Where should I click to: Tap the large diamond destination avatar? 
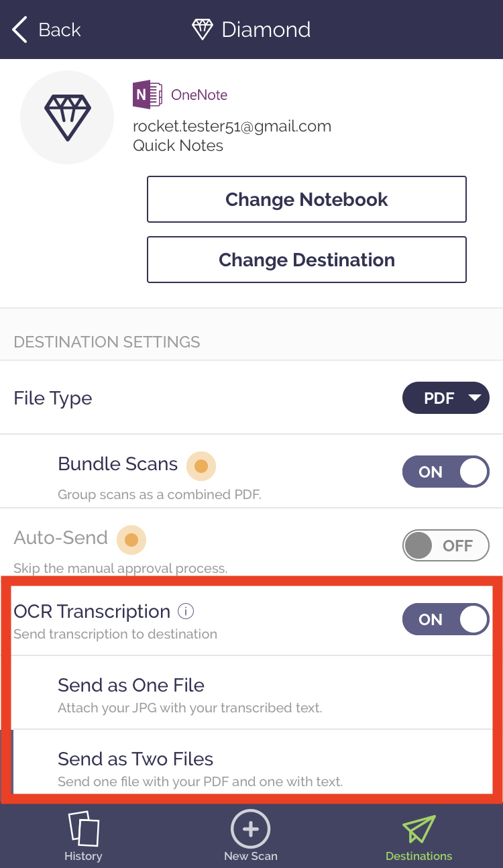click(x=68, y=117)
